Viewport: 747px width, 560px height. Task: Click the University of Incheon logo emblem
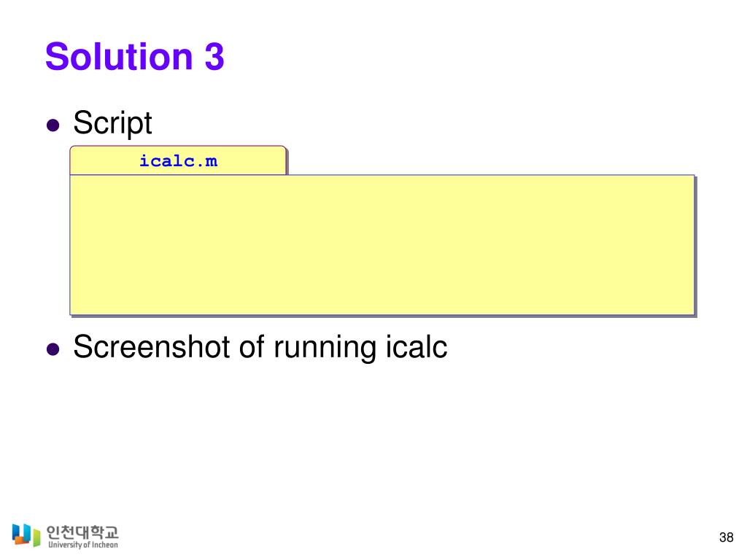tap(26, 535)
